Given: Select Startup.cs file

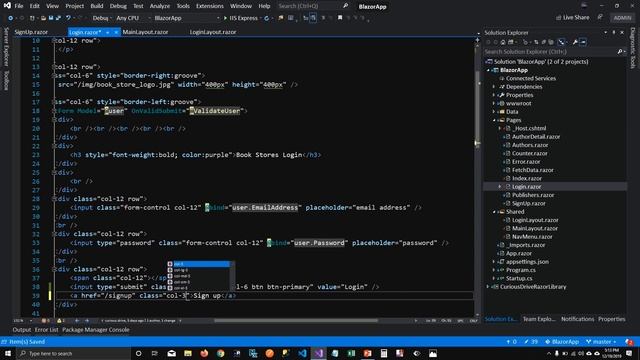Looking at the screenshot, I should point(519,278).
